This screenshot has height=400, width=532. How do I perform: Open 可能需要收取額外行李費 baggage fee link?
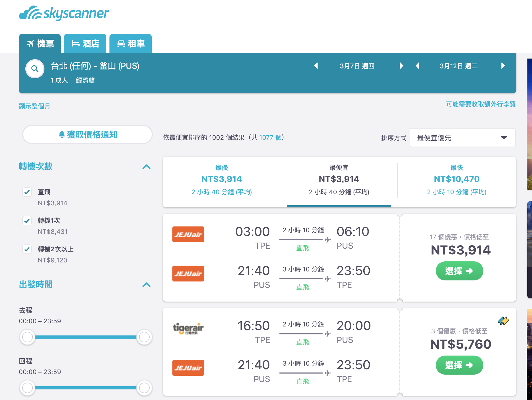coord(481,104)
